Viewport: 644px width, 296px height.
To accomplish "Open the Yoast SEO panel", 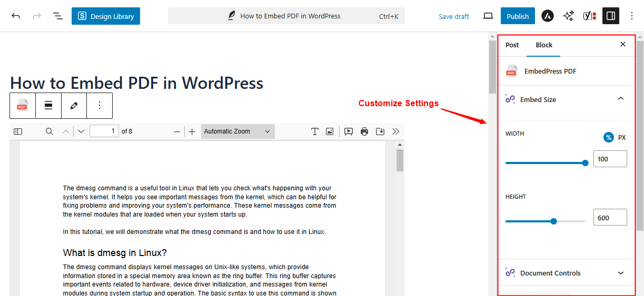I will 589,16.
